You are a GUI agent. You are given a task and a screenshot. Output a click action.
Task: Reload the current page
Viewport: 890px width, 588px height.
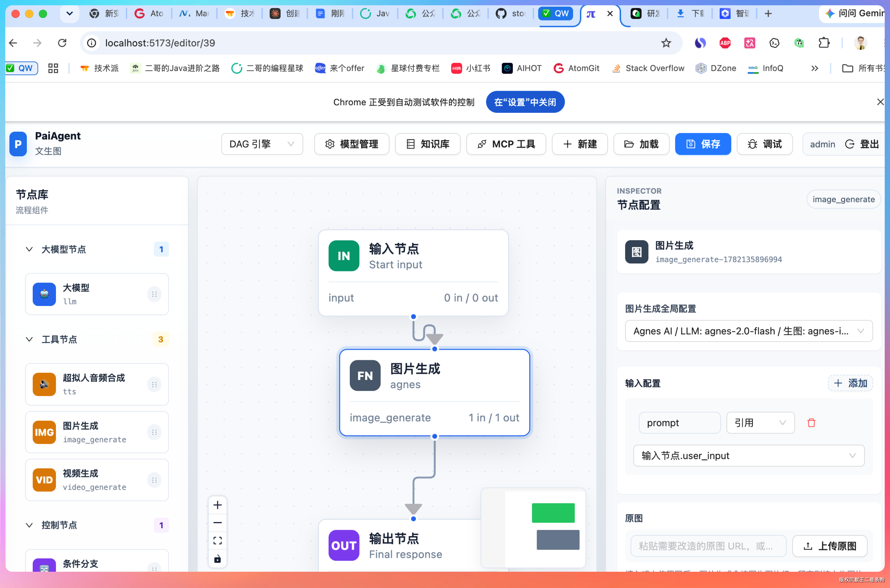click(62, 43)
